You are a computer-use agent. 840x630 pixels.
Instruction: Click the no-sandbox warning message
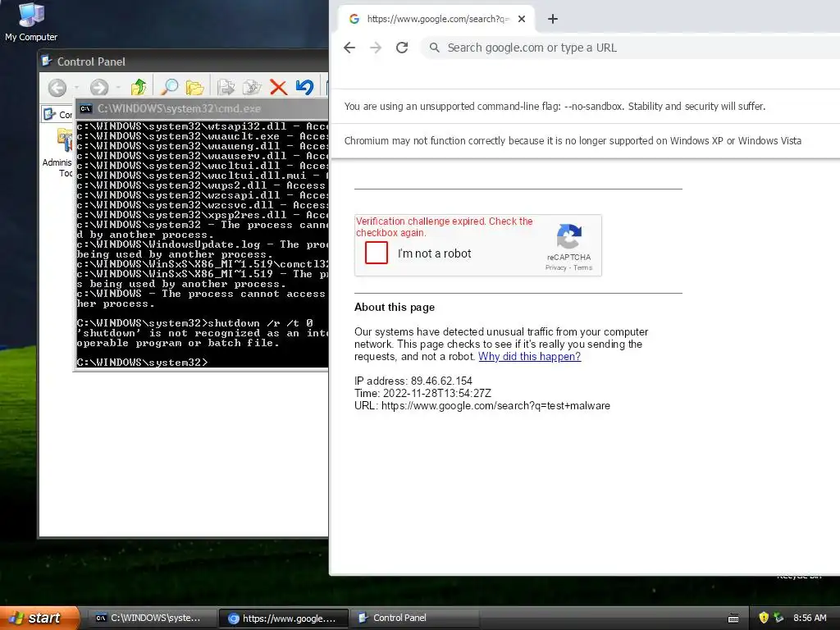click(555, 107)
